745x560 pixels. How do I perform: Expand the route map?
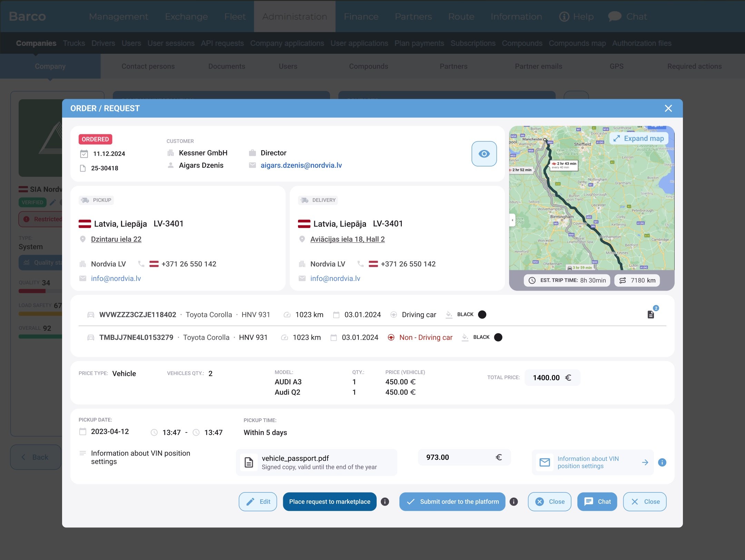(x=639, y=139)
